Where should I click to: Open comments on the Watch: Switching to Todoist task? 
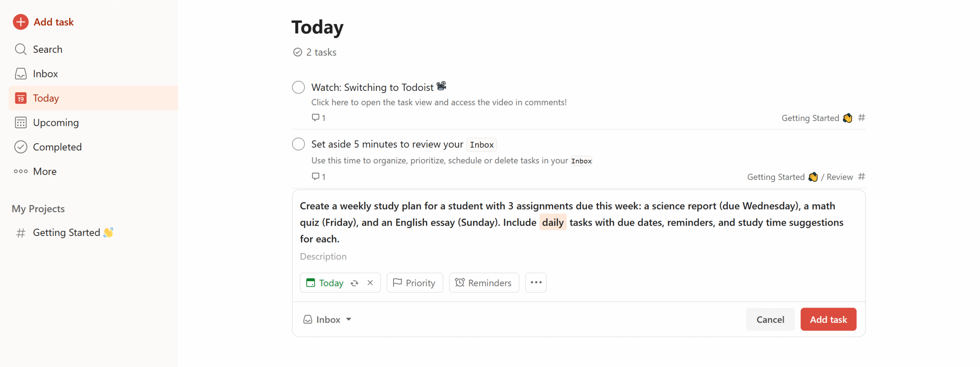(318, 118)
